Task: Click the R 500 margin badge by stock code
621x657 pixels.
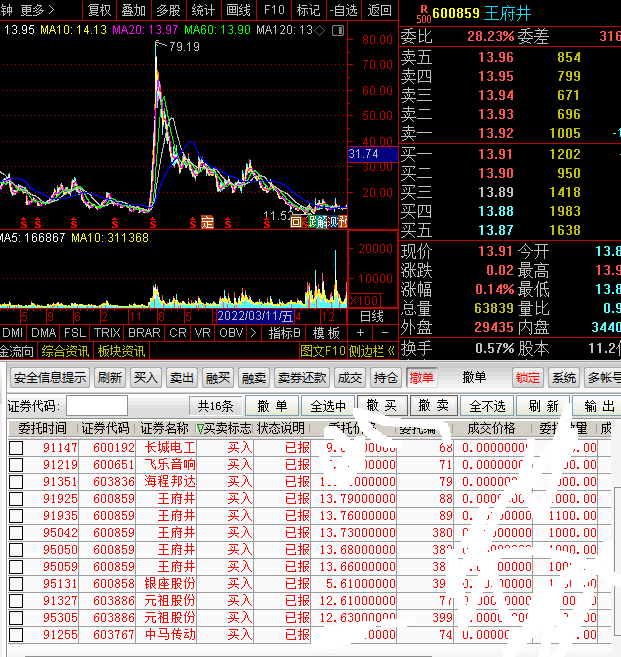Action: coord(424,14)
